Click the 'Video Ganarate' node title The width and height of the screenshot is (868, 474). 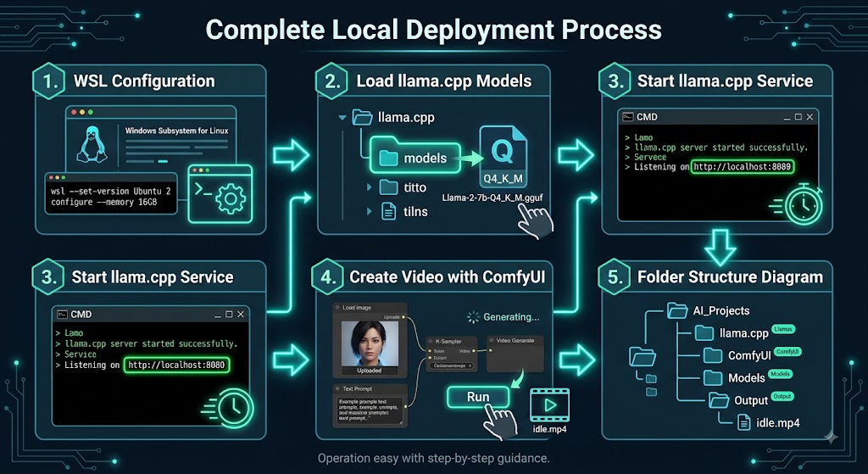(x=515, y=341)
